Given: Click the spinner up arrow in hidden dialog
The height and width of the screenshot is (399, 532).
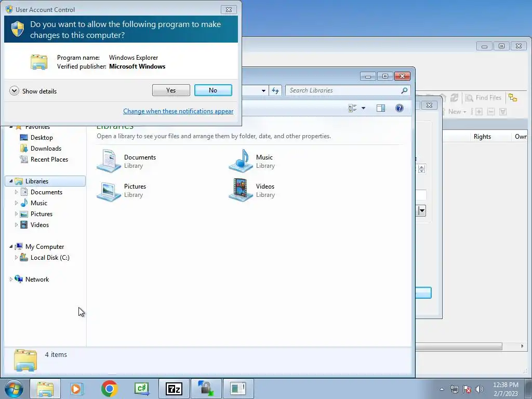Looking at the screenshot, I should tap(422, 166).
